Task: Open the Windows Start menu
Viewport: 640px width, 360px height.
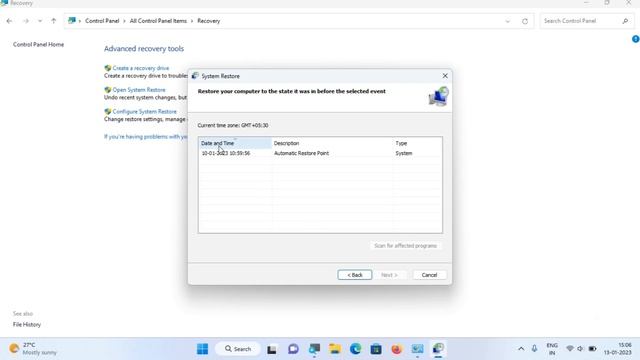Action: pos(202,349)
